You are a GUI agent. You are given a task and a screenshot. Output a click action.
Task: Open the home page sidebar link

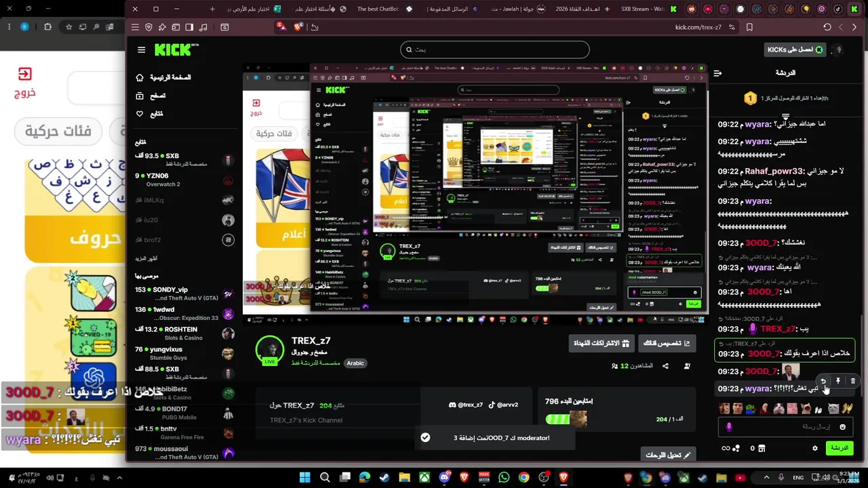(x=163, y=77)
